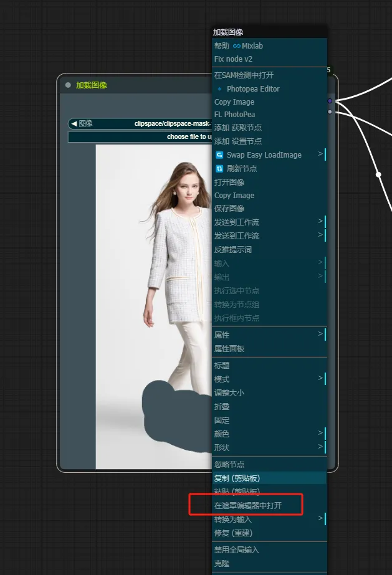Image resolution: width=392 pixels, height=575 pixels.
Task: Select Open in Mask Editor (在遮罩编辑器中打开)
Action: tap(248, 506)
